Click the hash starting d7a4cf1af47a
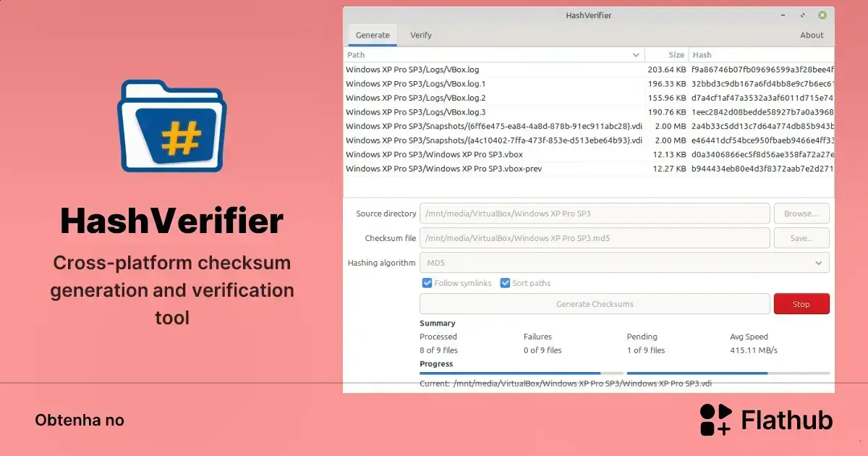Viewport: 868px width, 456px height. (x=762, y=98)
